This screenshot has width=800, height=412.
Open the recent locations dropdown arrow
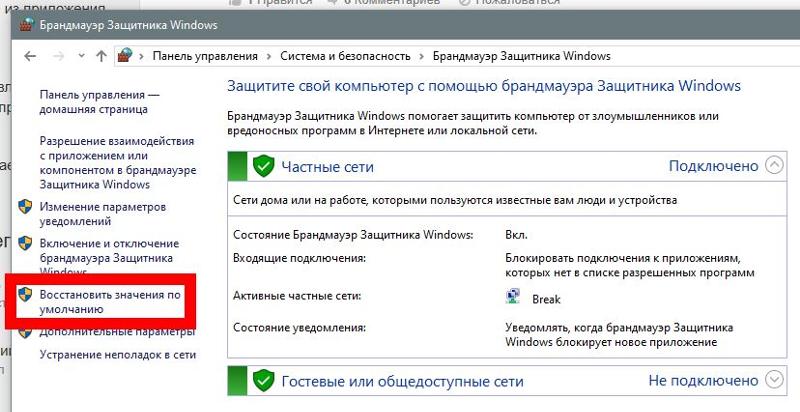81,56
